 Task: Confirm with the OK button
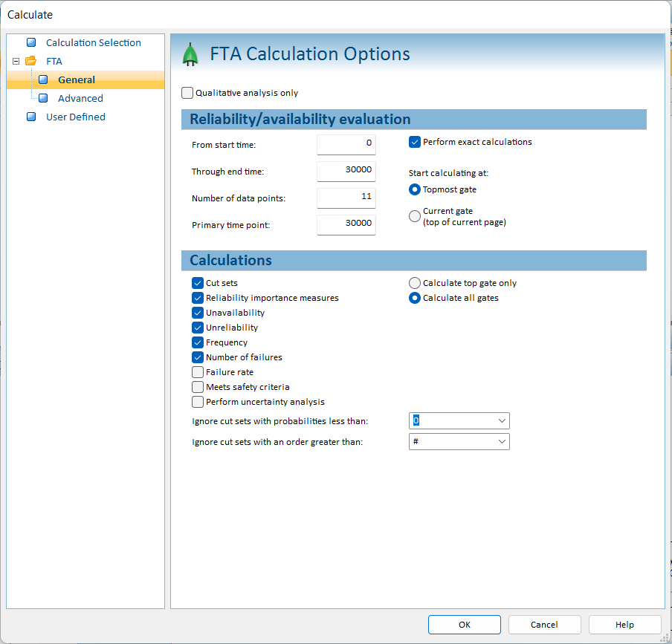coord(465,625)
